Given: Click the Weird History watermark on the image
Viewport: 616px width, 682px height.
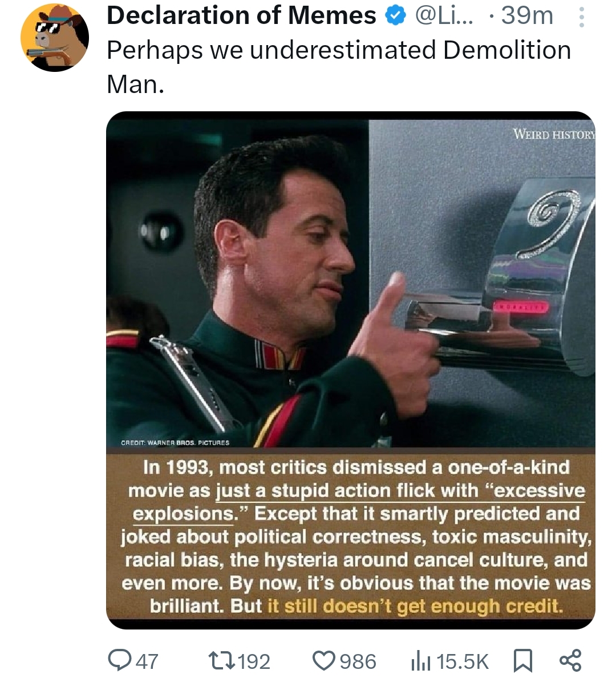Looking at the screenshot, I should [x=554, y=134].
